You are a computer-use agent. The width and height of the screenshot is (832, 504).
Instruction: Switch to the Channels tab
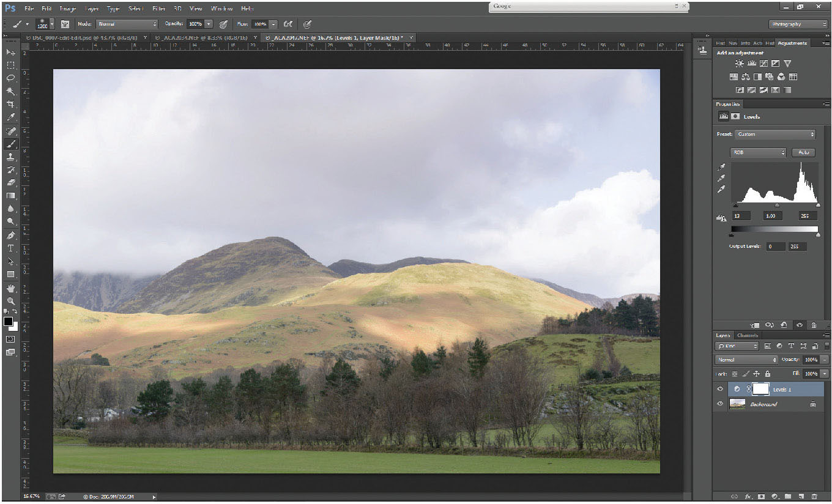(x=747, y=335)
